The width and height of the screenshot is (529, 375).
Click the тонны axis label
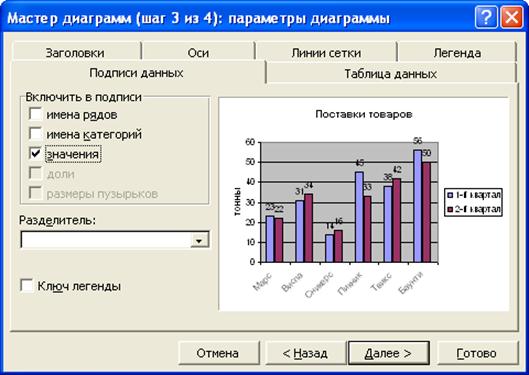click(237, 201)
